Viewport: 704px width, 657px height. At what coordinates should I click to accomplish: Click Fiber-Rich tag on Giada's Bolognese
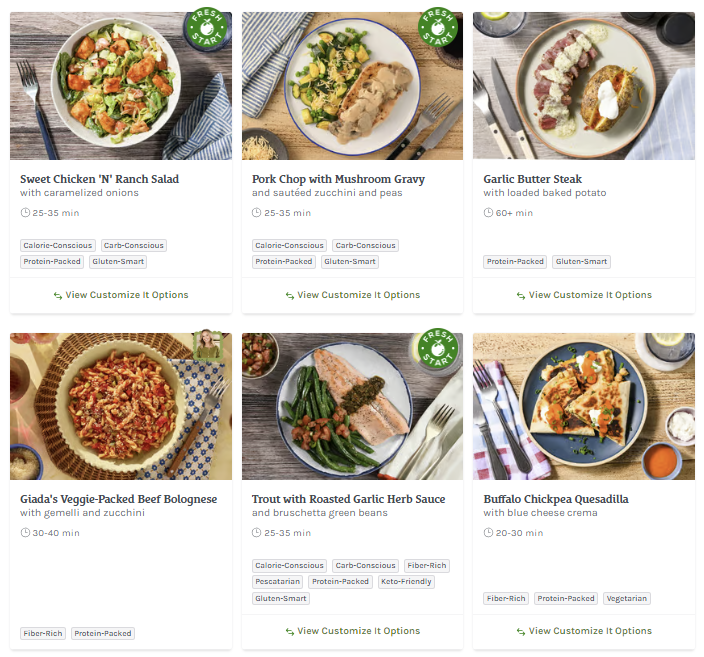point(43,634)
